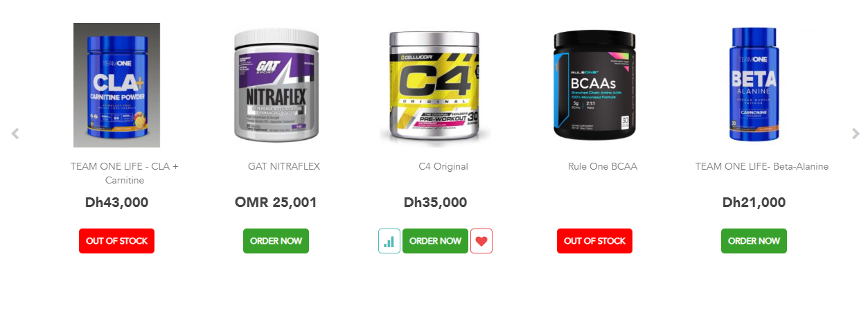
Task: Go to previous products with the left carousel arrow
Action: (x=15, y=134)
